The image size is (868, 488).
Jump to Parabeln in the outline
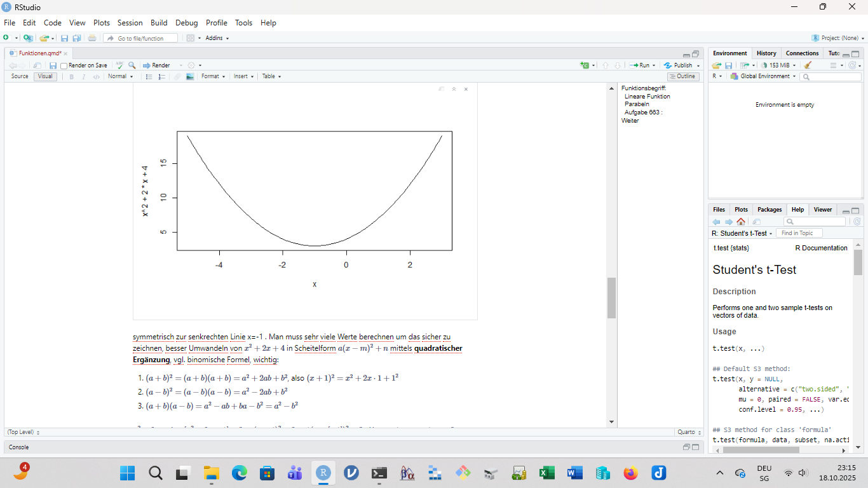pos(637,104)
